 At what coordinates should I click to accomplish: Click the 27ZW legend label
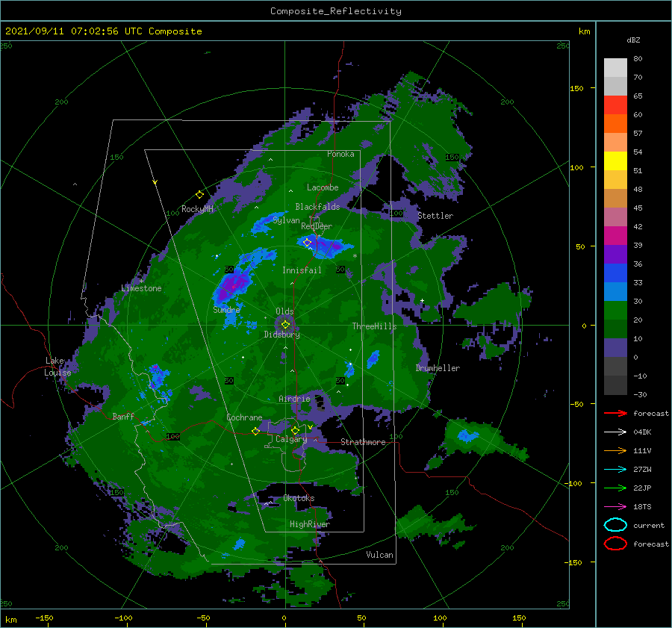click(642, 469)
